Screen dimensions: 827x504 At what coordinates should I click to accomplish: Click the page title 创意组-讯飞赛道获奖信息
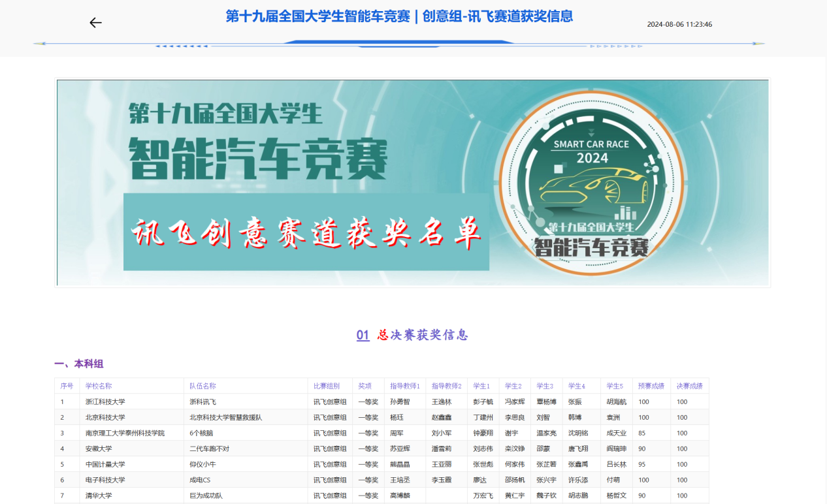(399, 16)
